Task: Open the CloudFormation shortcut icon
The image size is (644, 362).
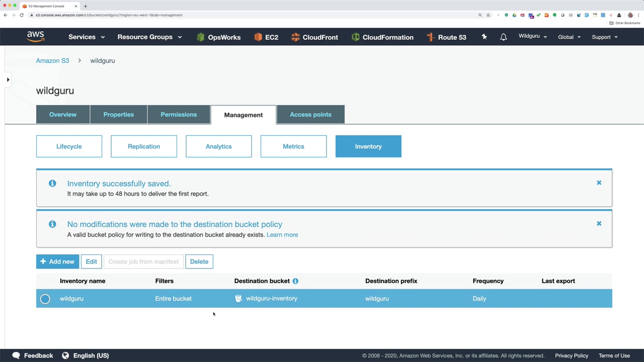Action: coord(356,37)
